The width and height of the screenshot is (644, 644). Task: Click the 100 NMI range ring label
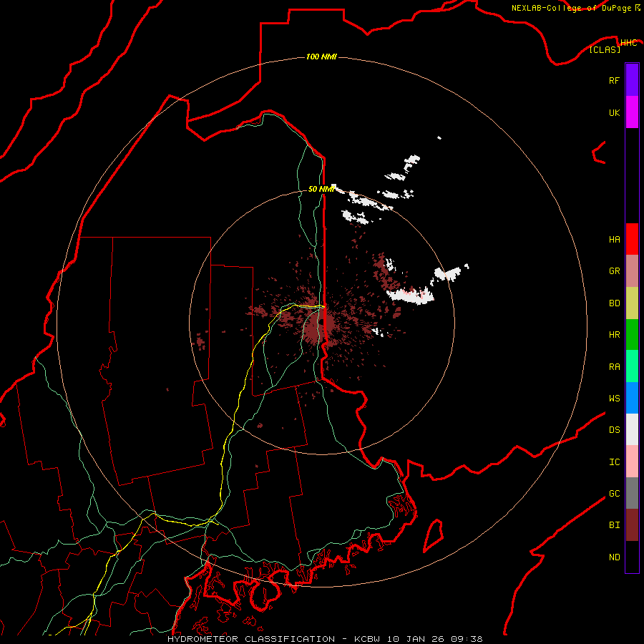point(321,57)
